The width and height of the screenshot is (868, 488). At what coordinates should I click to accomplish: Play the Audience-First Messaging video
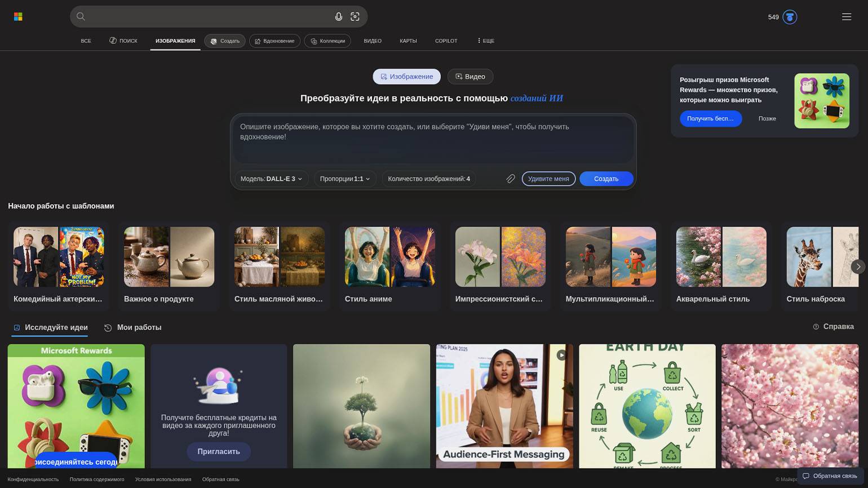[x=561, y=355]
